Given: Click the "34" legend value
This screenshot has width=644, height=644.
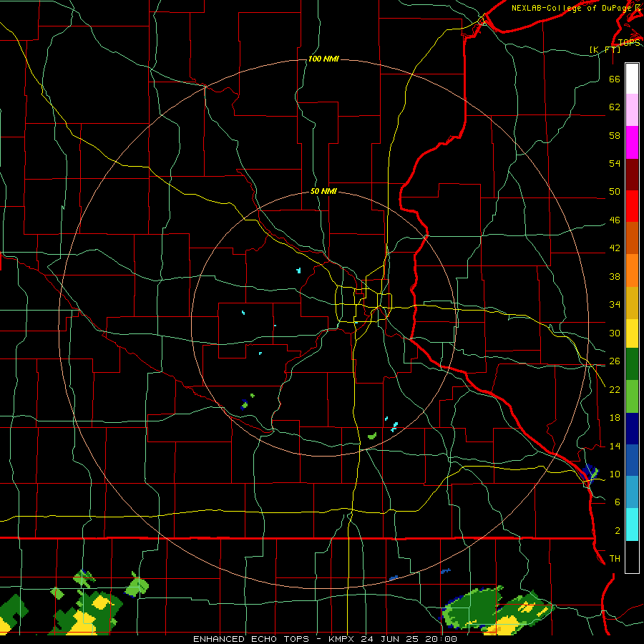Looking at the screenshot, I should click(615, 305).
